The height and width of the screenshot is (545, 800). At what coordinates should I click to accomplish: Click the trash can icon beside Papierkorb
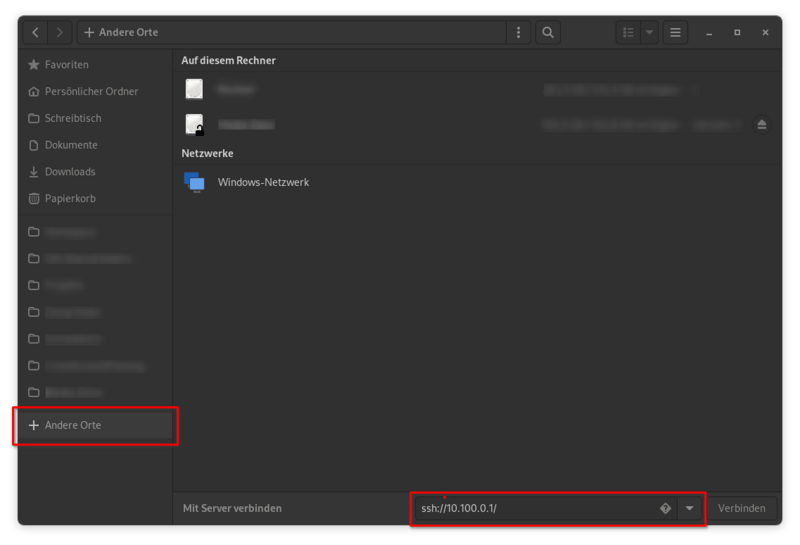point(34,199)
